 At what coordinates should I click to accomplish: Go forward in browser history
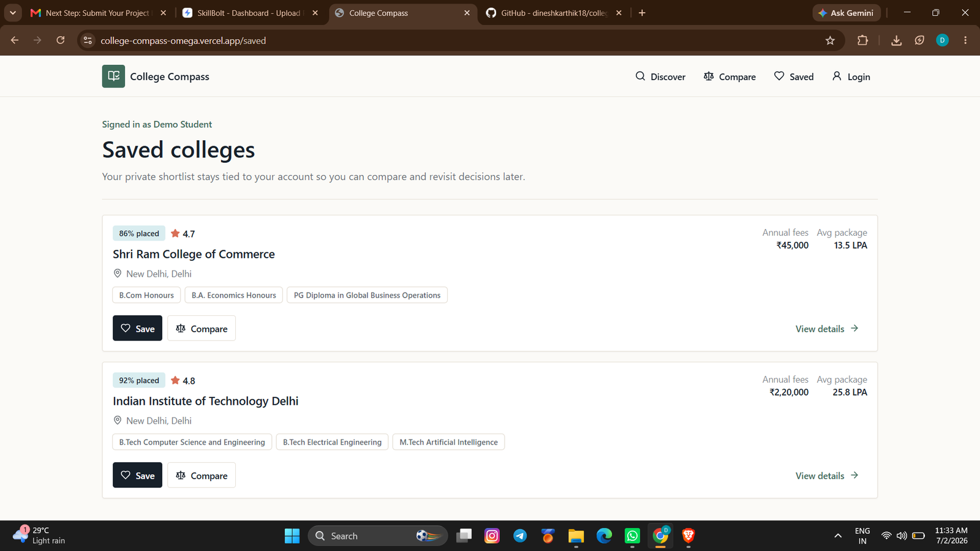click(x=37, y=40)
